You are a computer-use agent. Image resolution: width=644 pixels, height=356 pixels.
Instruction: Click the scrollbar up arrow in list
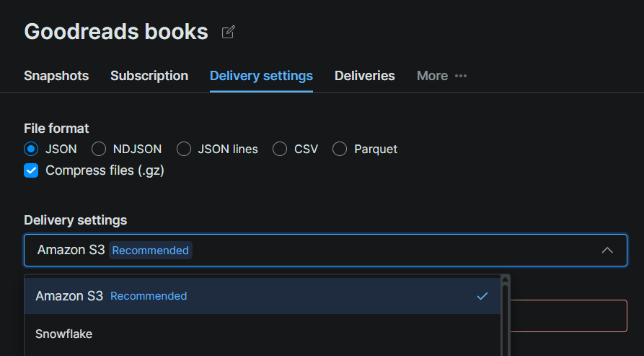[x=506, y=279]
